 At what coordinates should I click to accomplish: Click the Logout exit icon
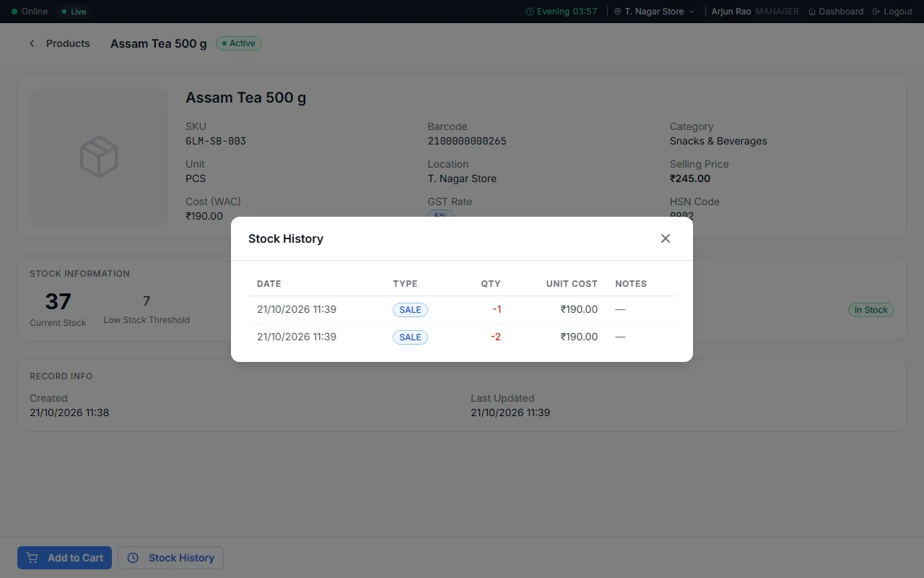tap(876, 12)
